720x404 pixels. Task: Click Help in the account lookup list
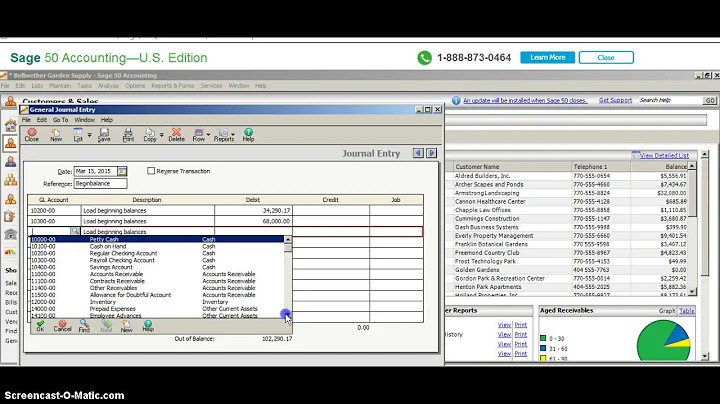pos(148,326)
